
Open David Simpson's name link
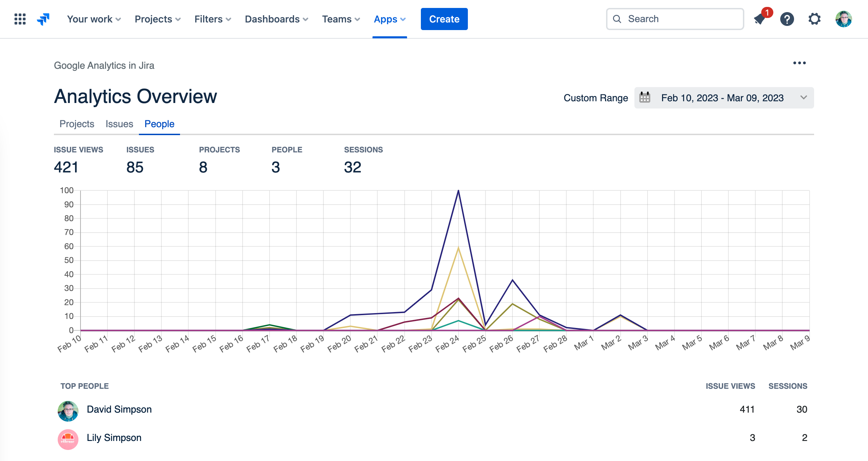[x=119, y=409]
